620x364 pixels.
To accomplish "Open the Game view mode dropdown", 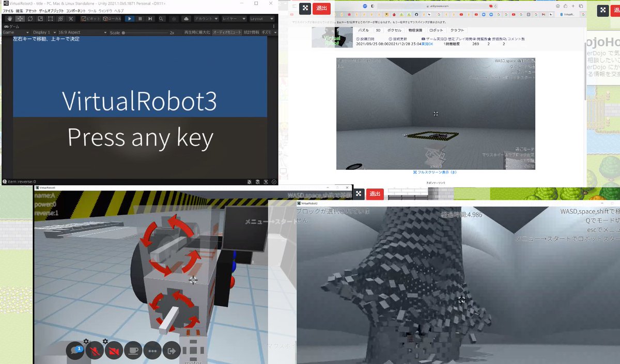I will coord(16,33).
